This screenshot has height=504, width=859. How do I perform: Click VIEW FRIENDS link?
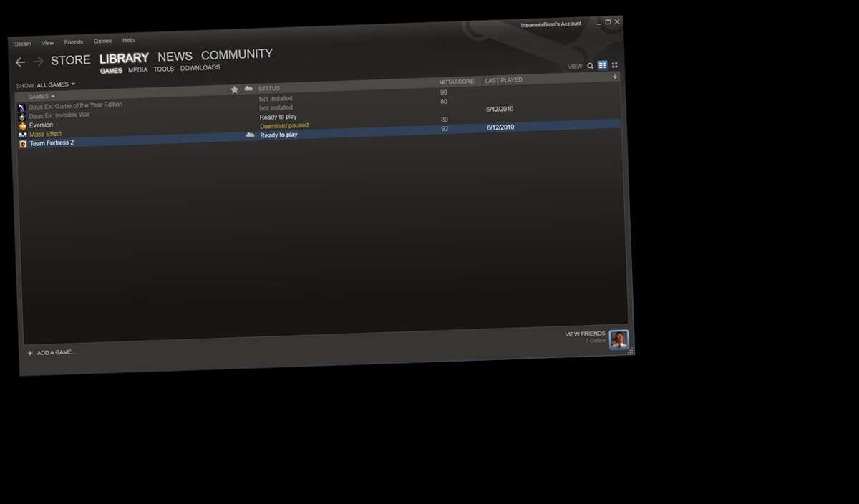click(x=585, y=334)
